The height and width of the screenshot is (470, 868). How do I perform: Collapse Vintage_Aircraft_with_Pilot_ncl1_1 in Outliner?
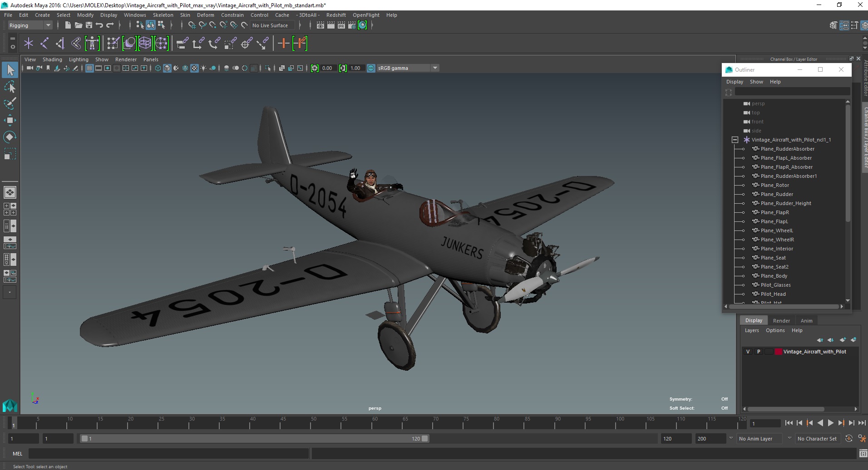(735, 140)
